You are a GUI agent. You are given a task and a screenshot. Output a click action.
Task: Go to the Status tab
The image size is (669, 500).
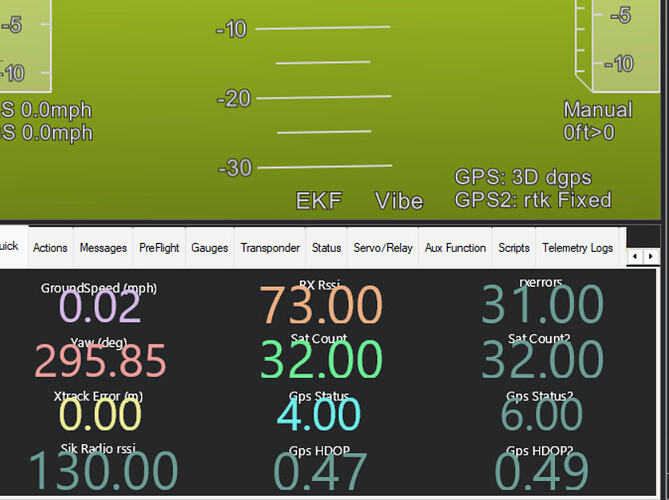tap(326, 248)
